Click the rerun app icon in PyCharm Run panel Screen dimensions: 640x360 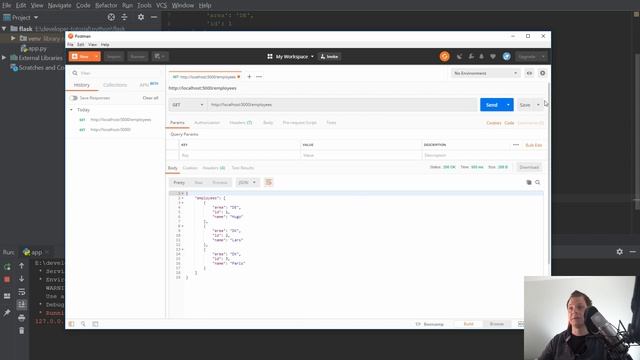click(x=7, y=267)
